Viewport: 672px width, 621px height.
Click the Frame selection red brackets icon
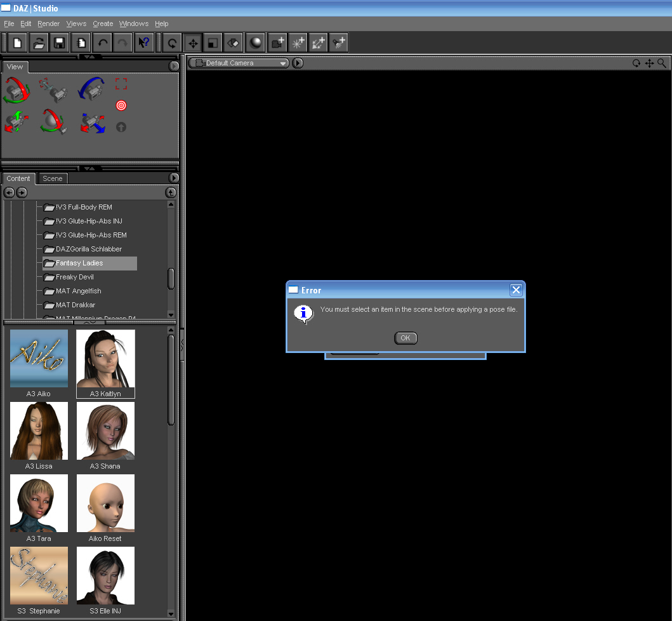[x=121, y=84]
